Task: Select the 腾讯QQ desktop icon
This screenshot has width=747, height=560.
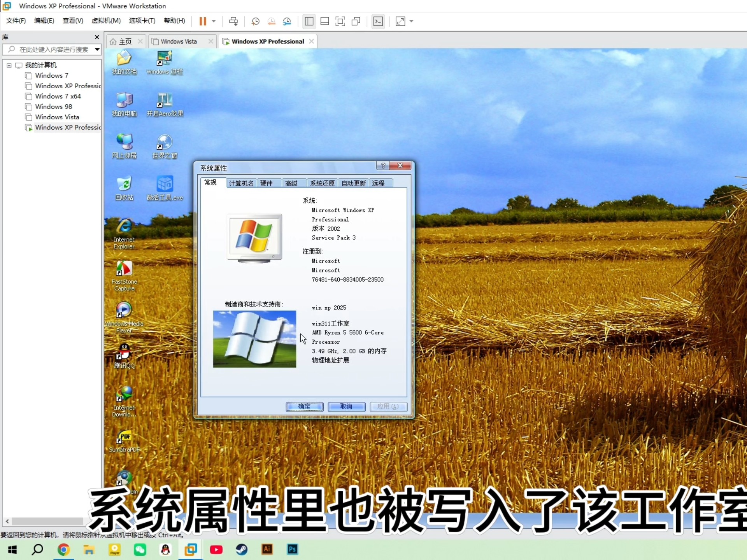Action: (124, 355)
